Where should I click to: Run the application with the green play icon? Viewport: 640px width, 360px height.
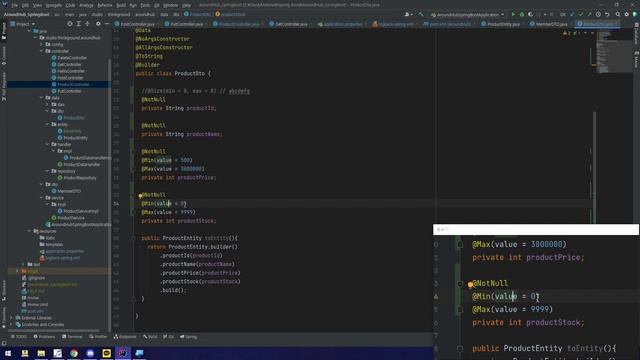click(513, 14)
